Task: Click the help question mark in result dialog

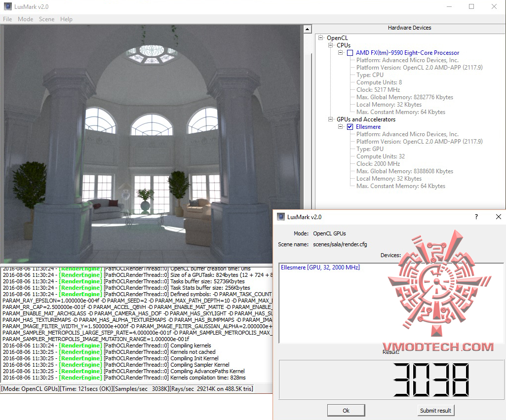Action: 476,217
